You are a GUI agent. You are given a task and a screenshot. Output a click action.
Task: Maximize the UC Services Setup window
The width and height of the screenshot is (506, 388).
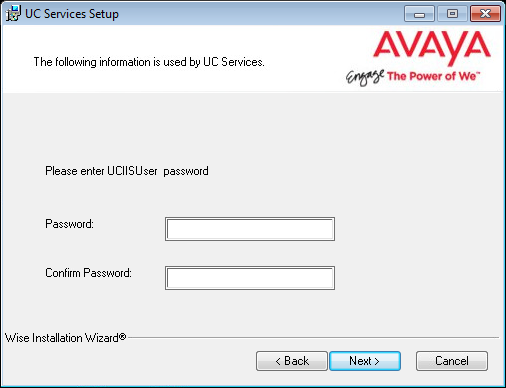tap(452, 14)
